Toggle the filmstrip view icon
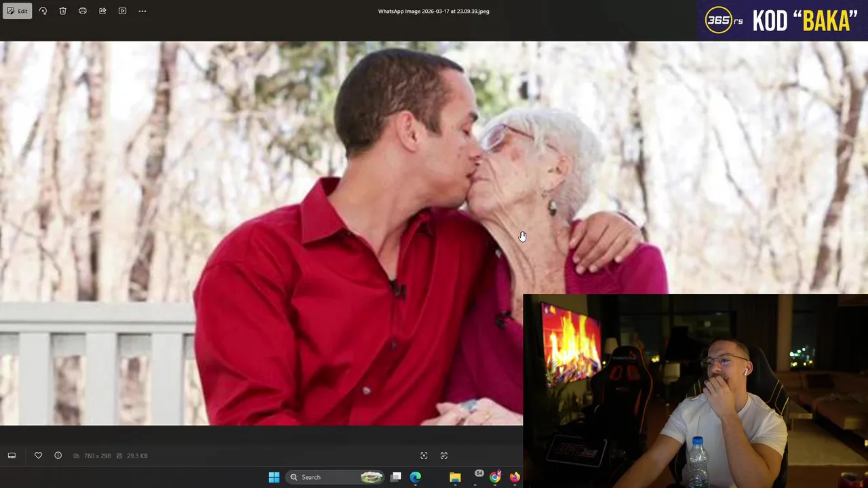The width and height of the screenshot is (868, 488). coord(12,455)
